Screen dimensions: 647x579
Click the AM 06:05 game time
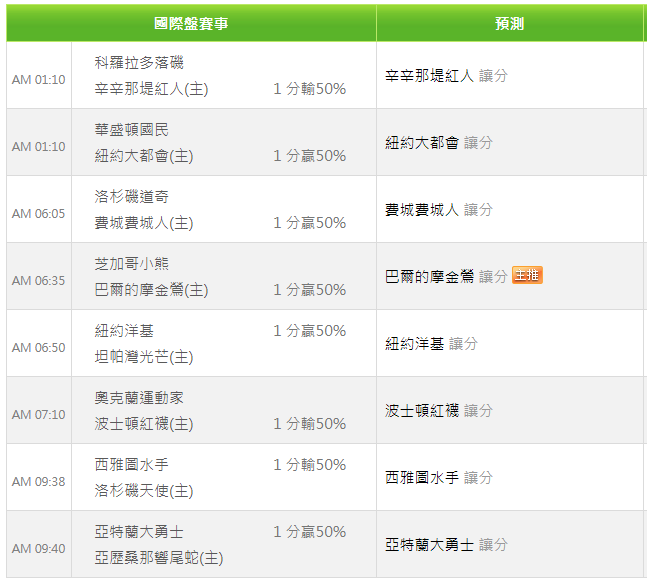tap(38, 213)
